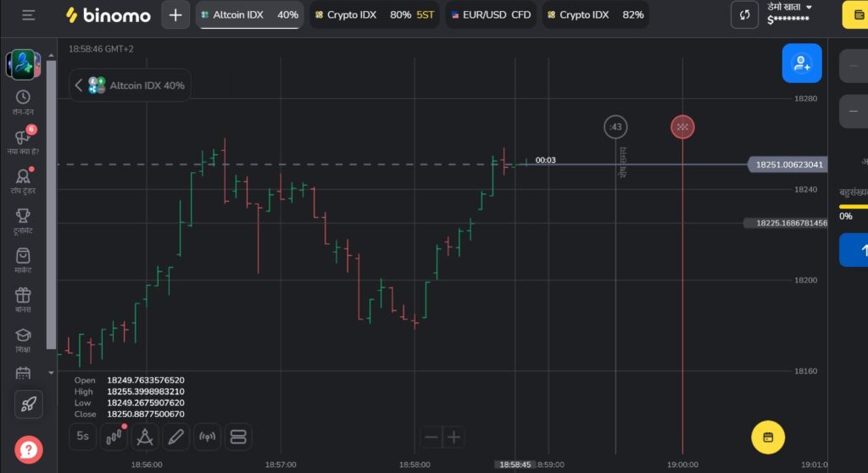Viewport: 868px width, 473px height.
Task: Open the 5s timeframe selector
Action: pyautogui.click(x=82, y=437)
